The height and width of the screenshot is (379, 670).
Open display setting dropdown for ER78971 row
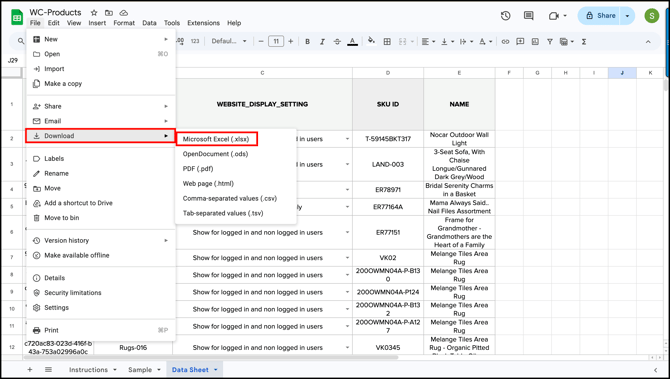tap(347, 190)
